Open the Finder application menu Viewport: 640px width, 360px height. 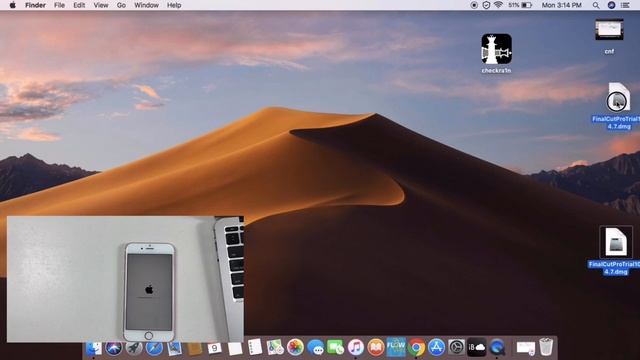[36, 5]
